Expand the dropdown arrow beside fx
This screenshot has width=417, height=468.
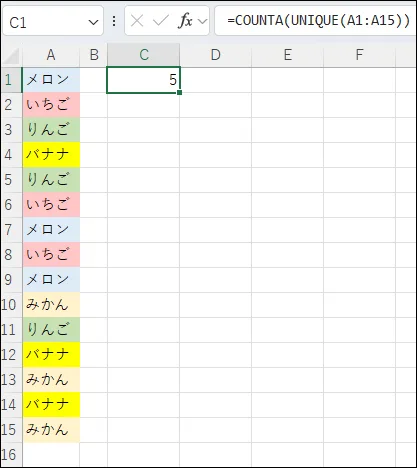click(x=202, y=22)
